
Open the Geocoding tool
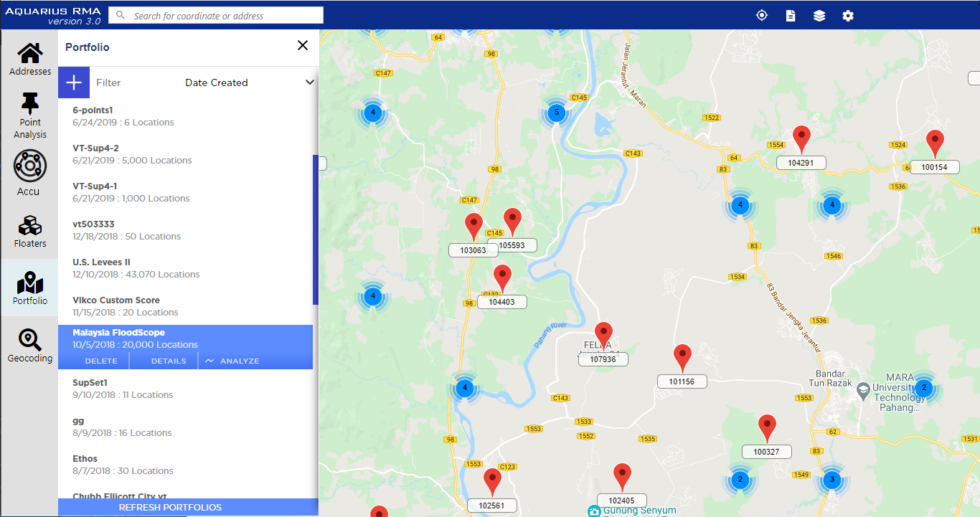point(29,345)
